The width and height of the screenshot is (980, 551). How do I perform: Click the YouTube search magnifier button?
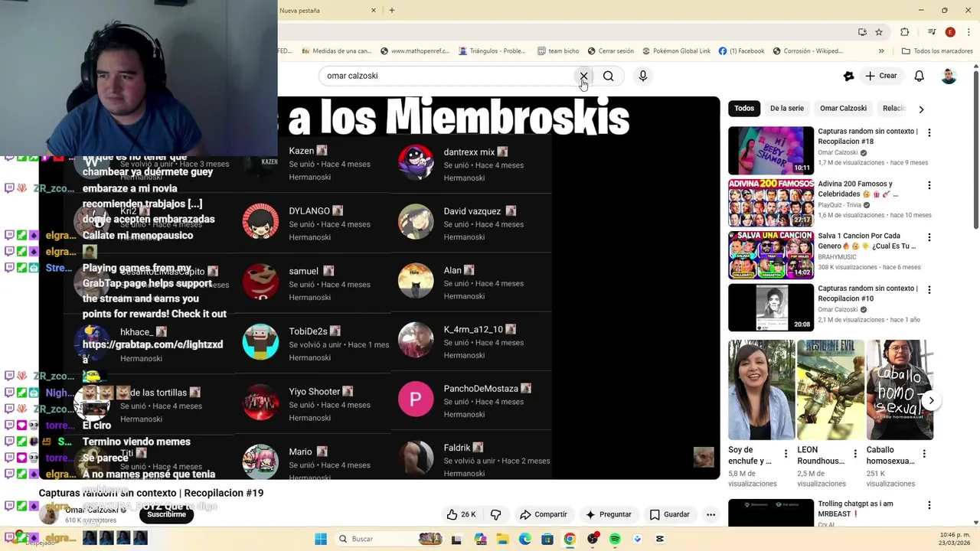[x=608, y=76]
